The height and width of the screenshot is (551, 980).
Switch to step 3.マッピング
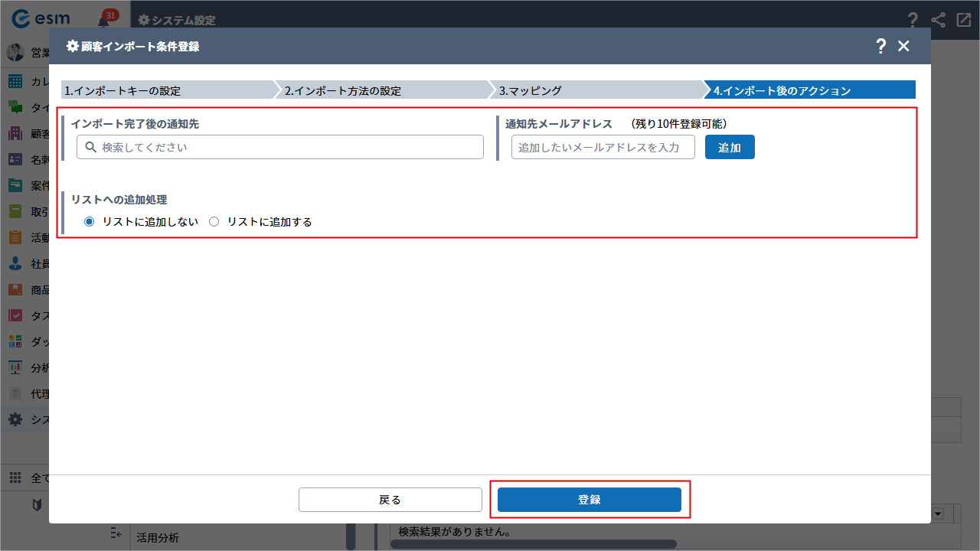pos(597,90)
